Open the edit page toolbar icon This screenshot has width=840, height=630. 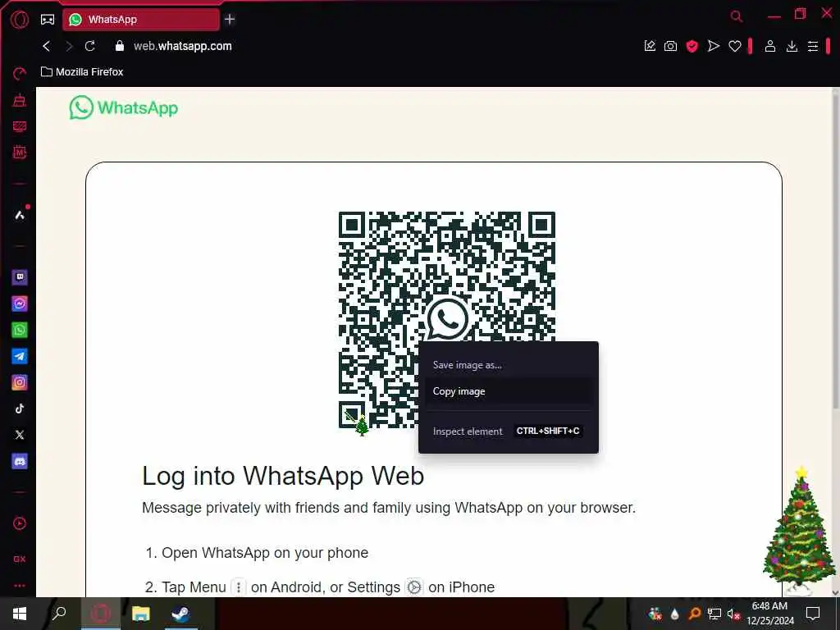tap(650, 46)
